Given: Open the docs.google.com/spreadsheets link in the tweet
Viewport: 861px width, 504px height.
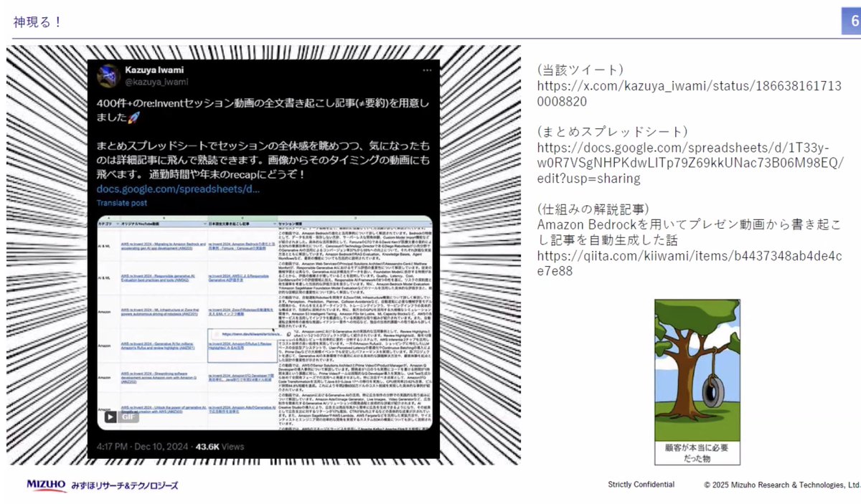Looking at the screenshot, I should (178, 189).
